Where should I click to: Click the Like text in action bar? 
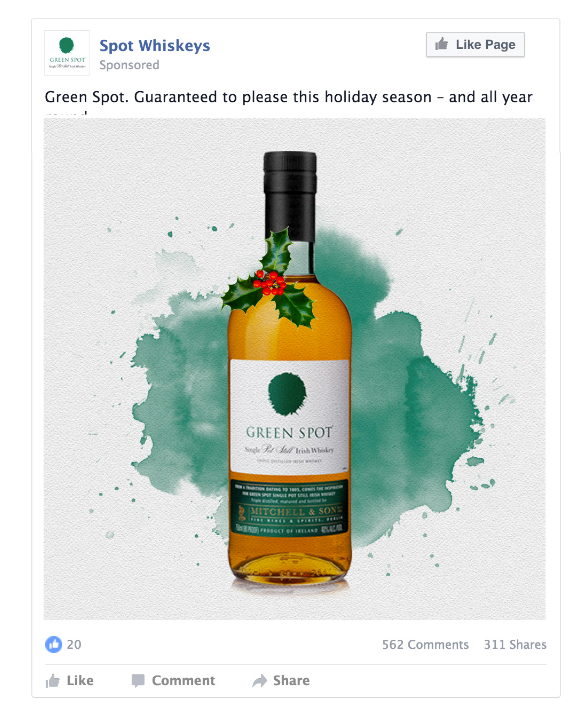coord(80,680)
